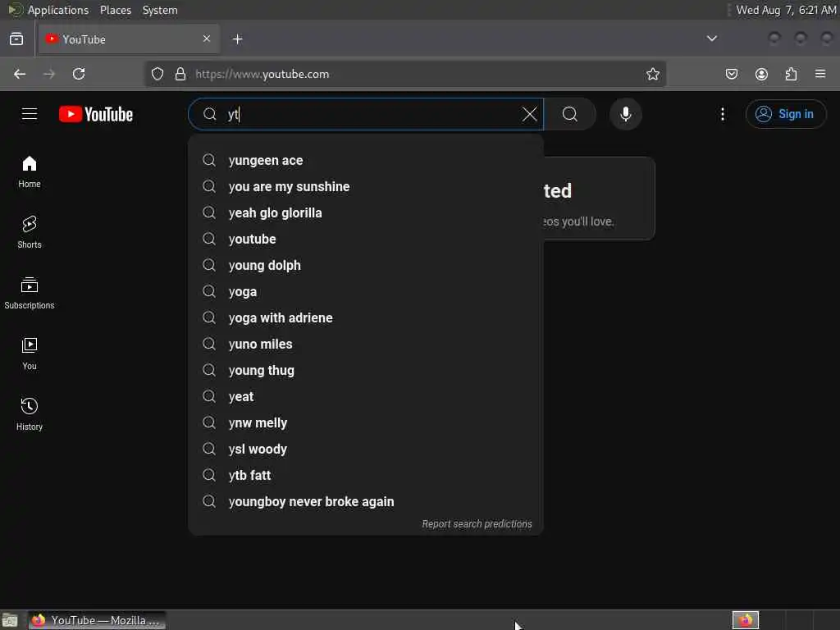Open the Firefox View icon

click(16, 39)
